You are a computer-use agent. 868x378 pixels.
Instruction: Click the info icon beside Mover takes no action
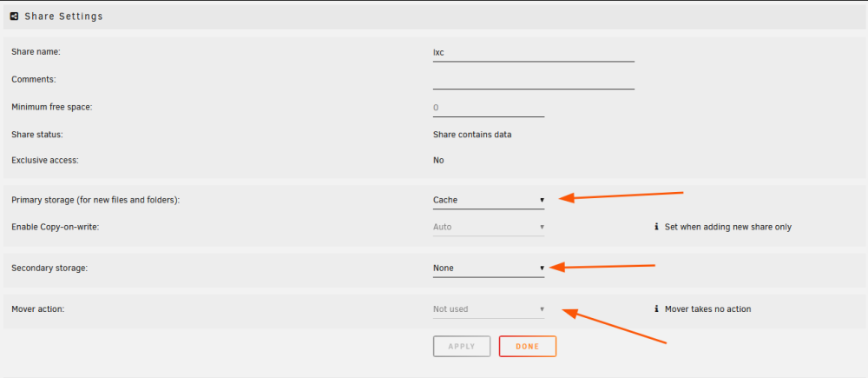[x=656, y=308]
